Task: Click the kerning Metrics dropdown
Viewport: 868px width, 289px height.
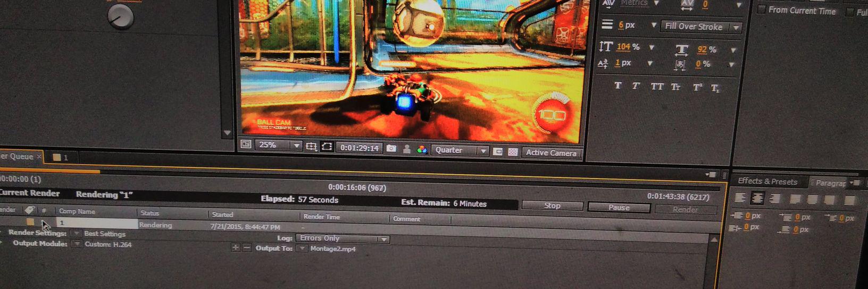Action: [x=640, y=3]
